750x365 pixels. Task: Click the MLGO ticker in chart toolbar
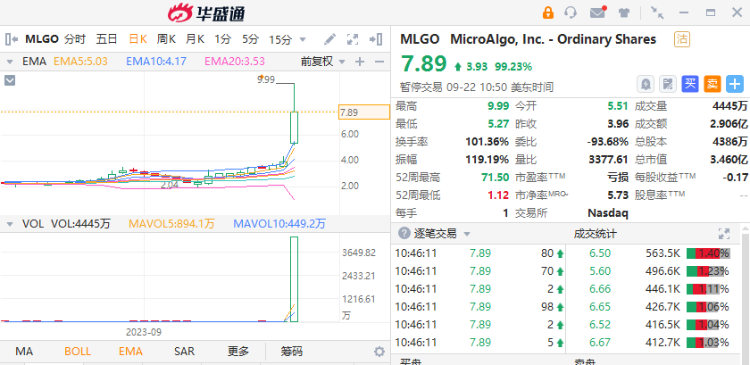click(42, 39)
